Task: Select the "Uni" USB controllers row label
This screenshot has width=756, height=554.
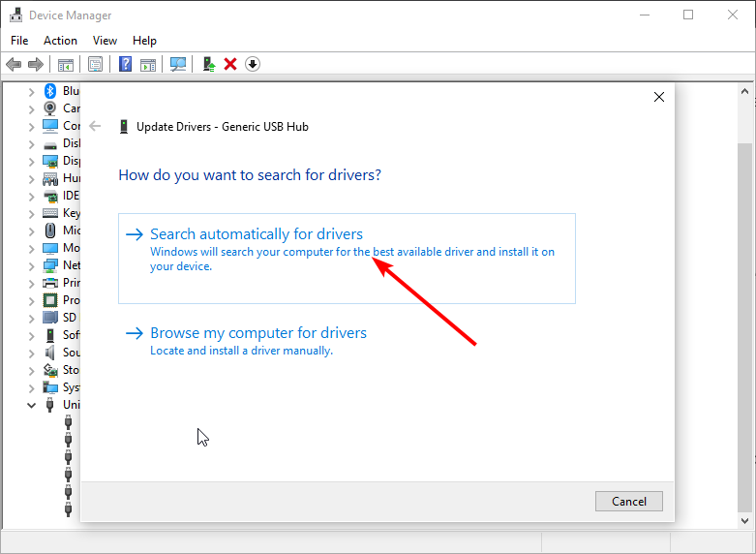Action: 72,405
